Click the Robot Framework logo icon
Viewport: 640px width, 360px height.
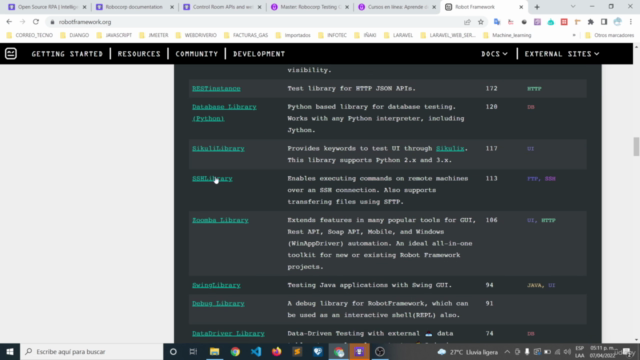(x=11, y=53)
